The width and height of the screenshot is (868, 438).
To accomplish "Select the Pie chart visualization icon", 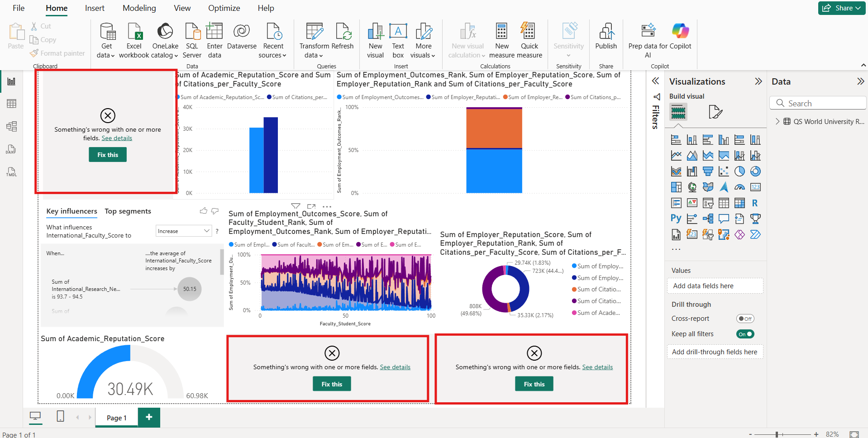I will [x=740, y=171].
